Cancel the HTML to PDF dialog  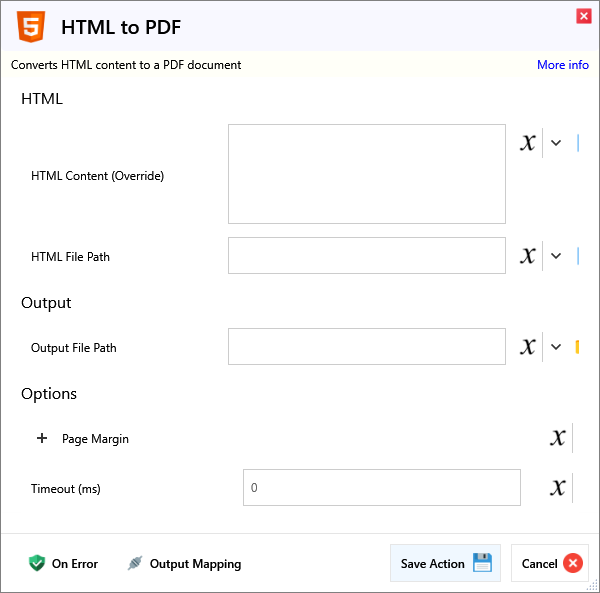point(550,563)
